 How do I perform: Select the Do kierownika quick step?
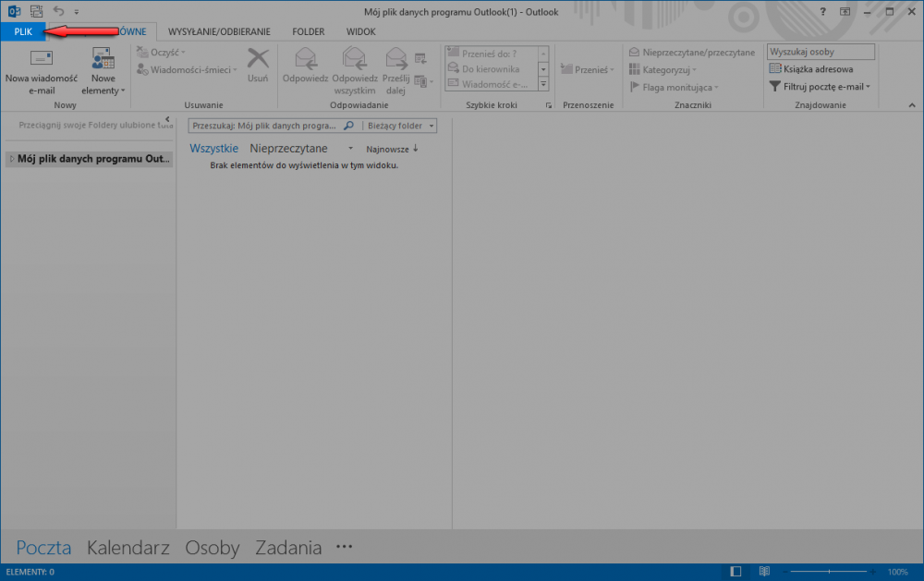click(x=491, y=69)
